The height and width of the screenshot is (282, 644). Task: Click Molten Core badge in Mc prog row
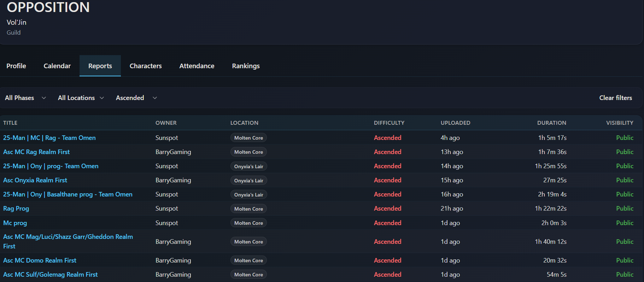point(248,223)
